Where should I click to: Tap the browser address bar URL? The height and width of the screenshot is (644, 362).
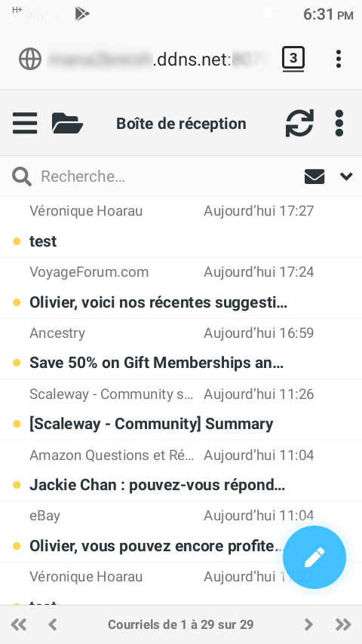(x=158, y=60)
